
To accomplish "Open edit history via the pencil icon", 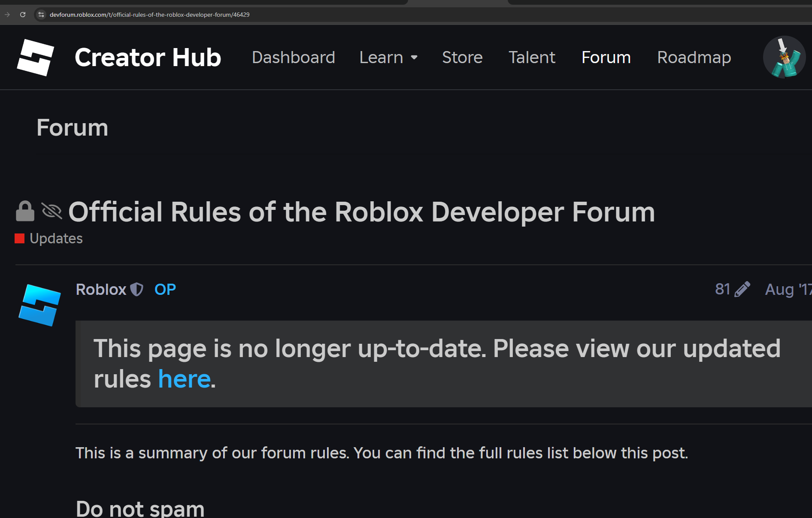I will (x=743, y=289).
